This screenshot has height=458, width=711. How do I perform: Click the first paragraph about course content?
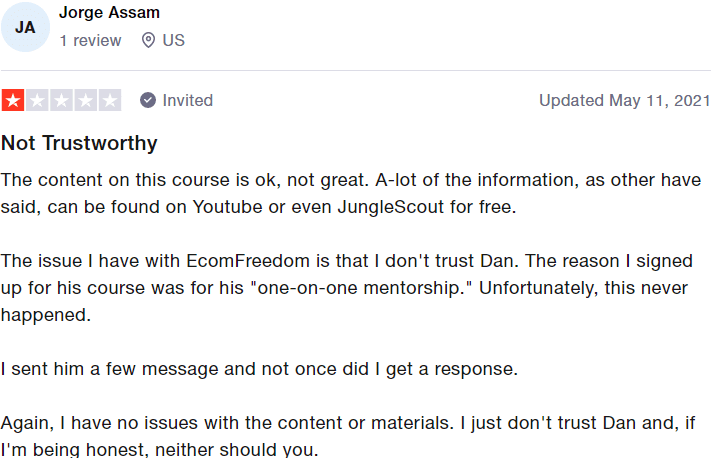pyautogui.click(x=351, y=193)
